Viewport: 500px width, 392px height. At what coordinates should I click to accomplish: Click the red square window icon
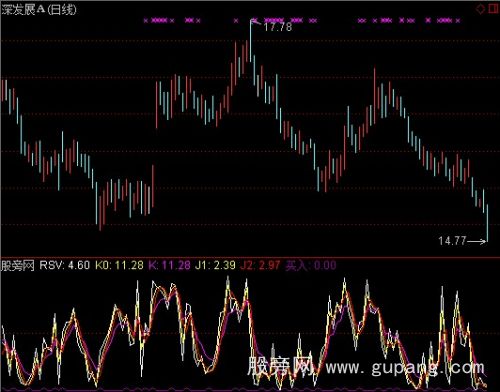[x=493, y=9]
